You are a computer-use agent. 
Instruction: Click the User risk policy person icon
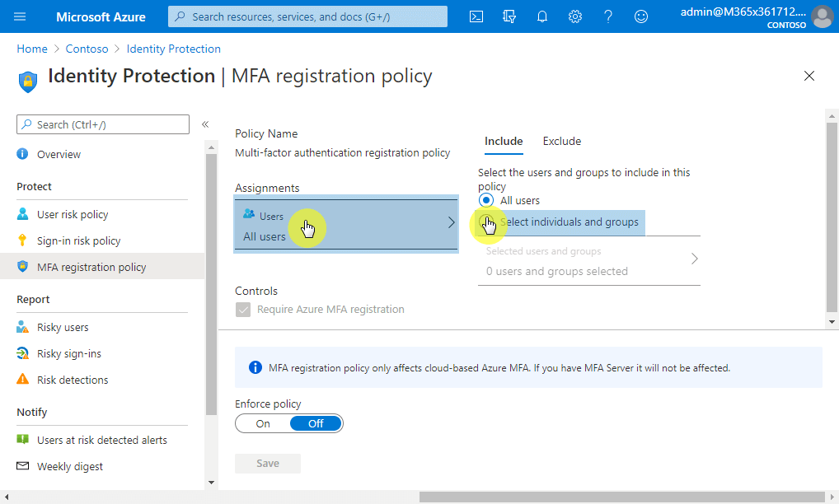[22, 214]
